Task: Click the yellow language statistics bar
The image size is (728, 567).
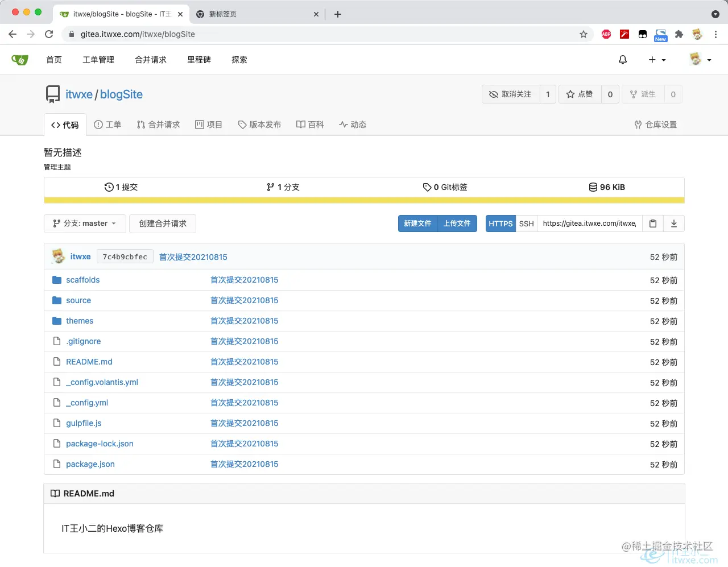Action: click(364, 200)
